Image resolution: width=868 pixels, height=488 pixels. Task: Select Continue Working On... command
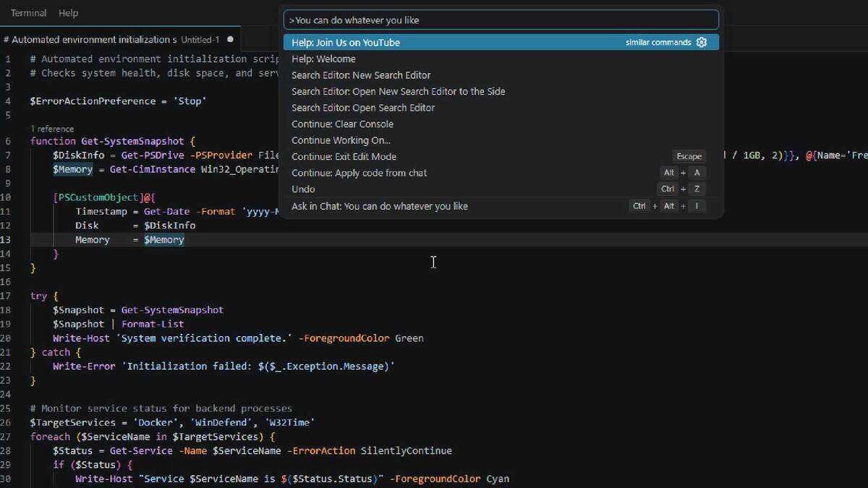(501, 140)
